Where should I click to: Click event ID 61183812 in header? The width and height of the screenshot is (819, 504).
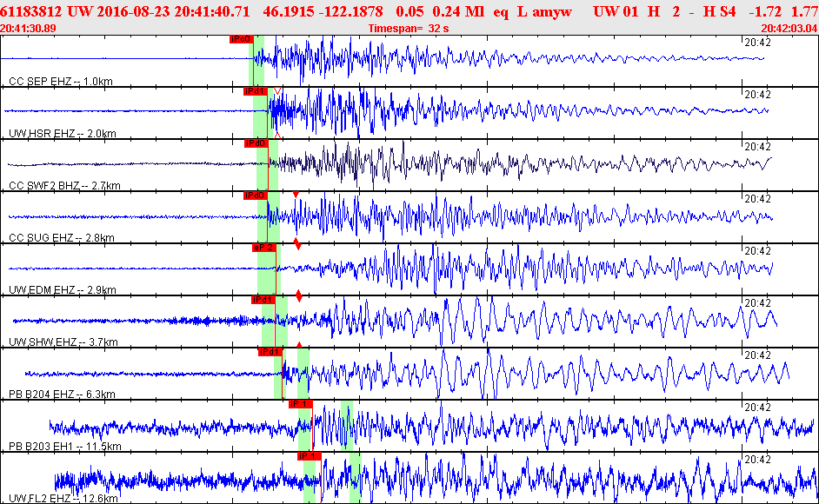tap(30, 11)
